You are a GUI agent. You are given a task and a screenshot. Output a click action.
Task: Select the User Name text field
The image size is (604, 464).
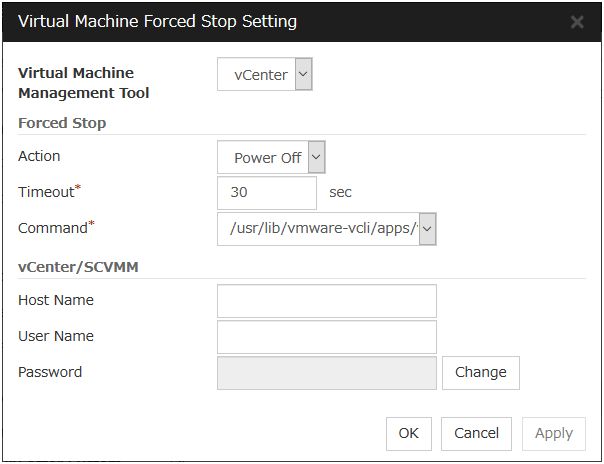pyautogui.click(x=326, y=337)
